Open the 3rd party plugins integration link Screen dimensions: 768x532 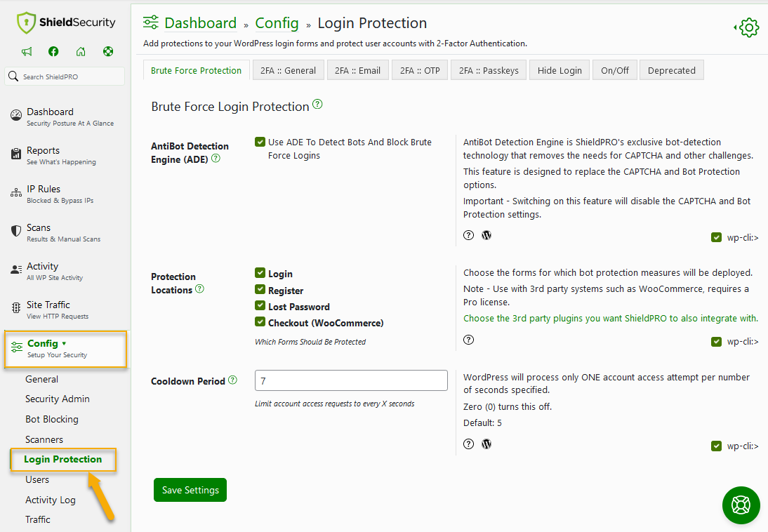coord(610,319)
